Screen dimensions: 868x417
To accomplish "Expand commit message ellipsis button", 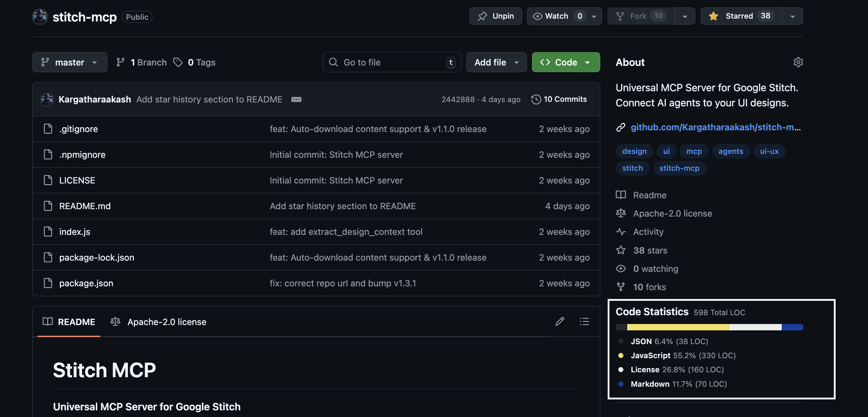I will point(296,100).
